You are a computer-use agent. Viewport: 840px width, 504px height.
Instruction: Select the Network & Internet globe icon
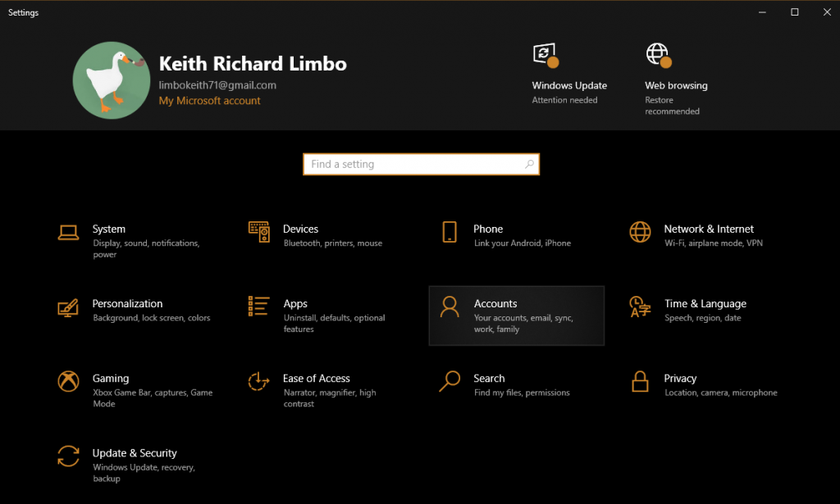click(640, 232)
